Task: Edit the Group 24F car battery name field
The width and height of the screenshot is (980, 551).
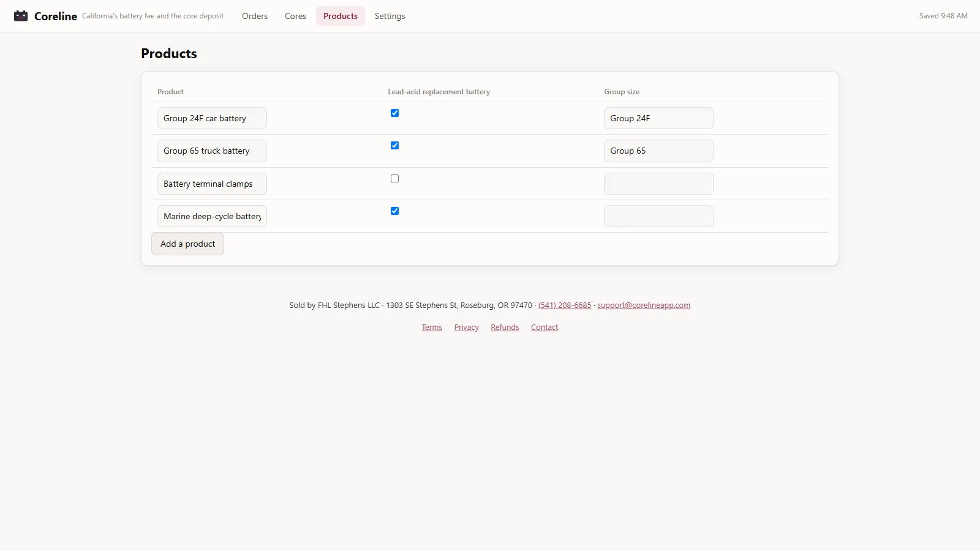Action: click(212, 118)
